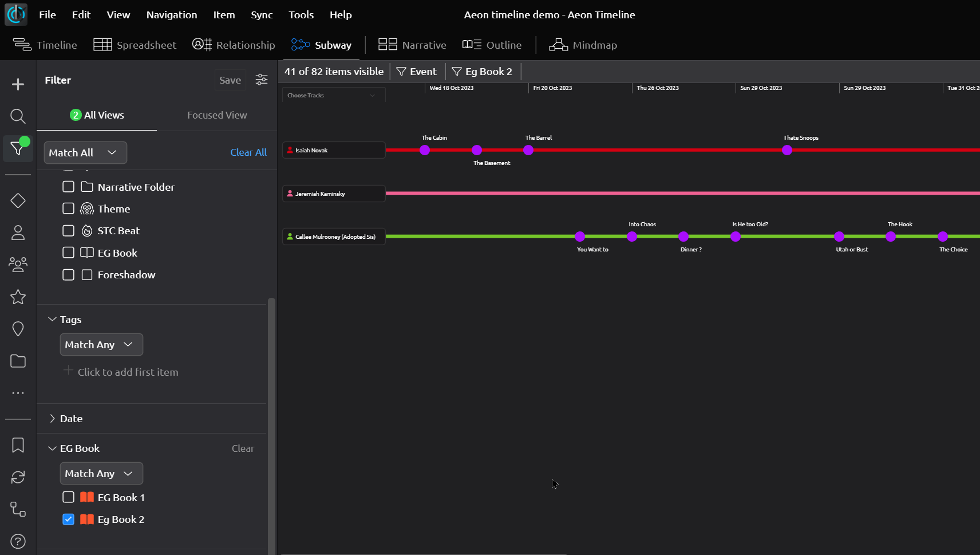Open the location pin sidebar icon
This screenshot has width=980, height=555.
pos(18,329)
